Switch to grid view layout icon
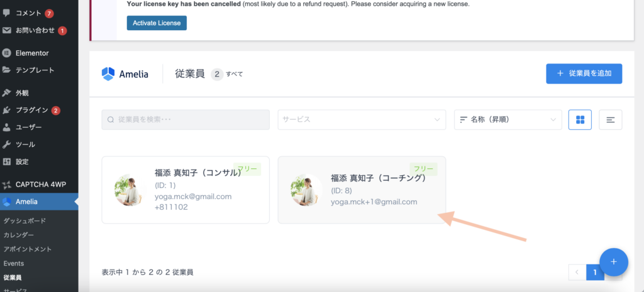Image resolution: width=644 pixels, height=292 pixels. [x=579, y=119]
